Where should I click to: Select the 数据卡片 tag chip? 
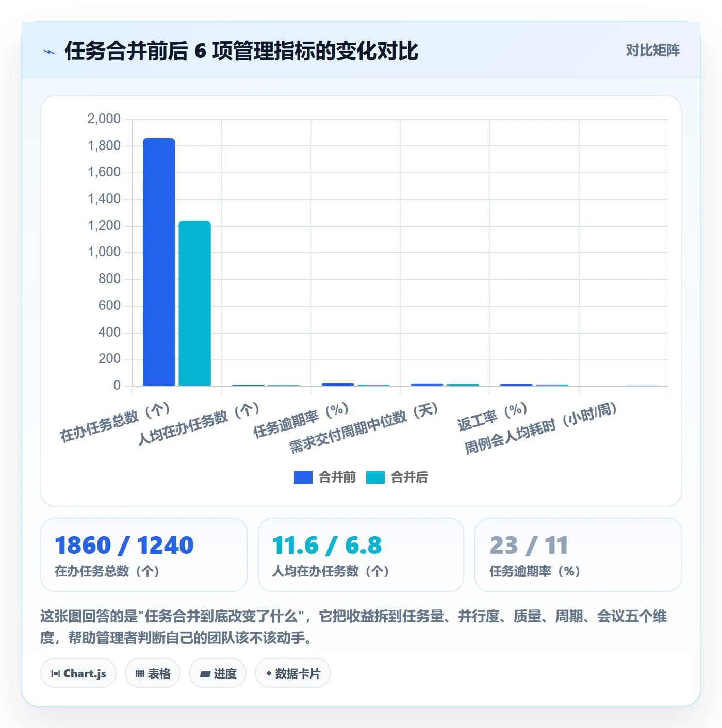pos(293,673)
